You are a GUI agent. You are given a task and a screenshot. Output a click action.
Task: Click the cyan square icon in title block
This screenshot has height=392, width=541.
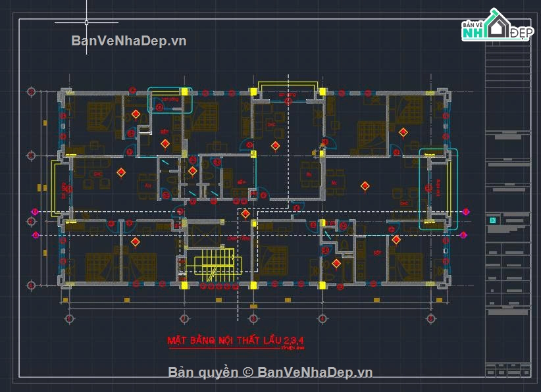tap(491, 220)
